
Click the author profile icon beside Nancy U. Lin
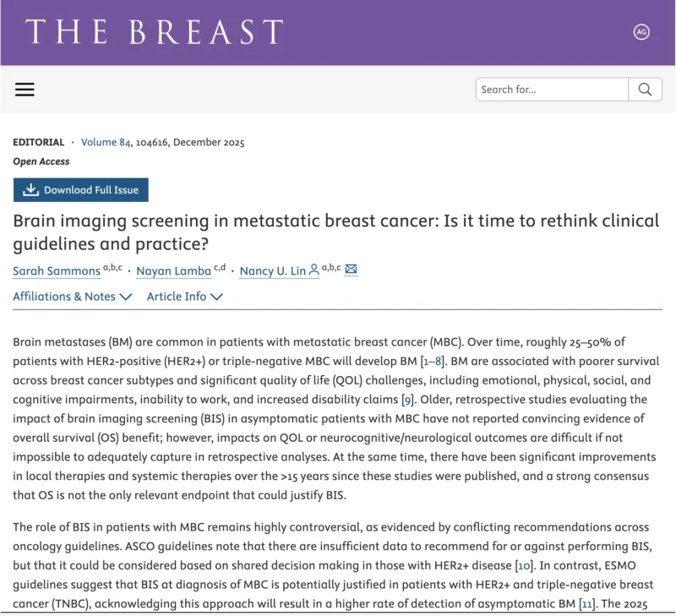[313, 270]
